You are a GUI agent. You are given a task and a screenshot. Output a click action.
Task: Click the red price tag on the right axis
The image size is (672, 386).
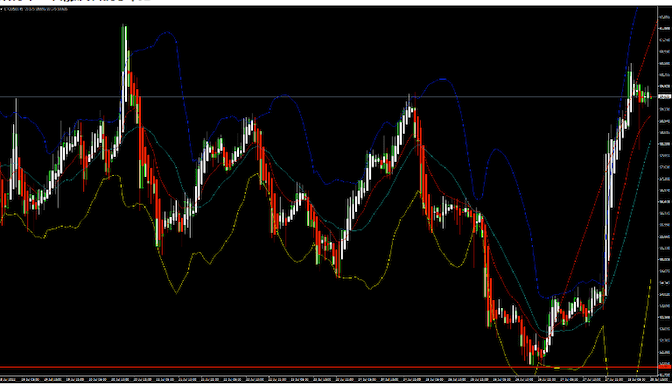pos(664,367)
